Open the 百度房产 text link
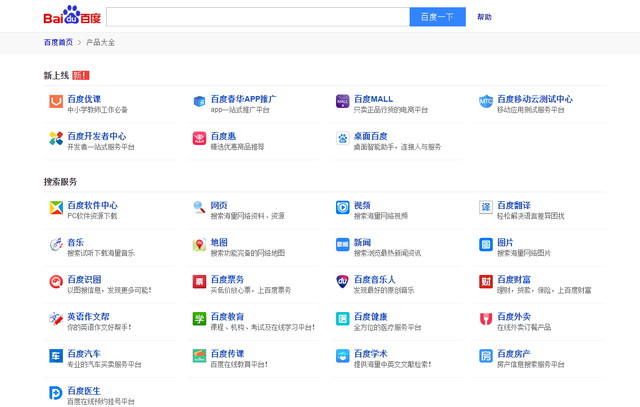Screen dimensions: 640x407 pos(514,354)
